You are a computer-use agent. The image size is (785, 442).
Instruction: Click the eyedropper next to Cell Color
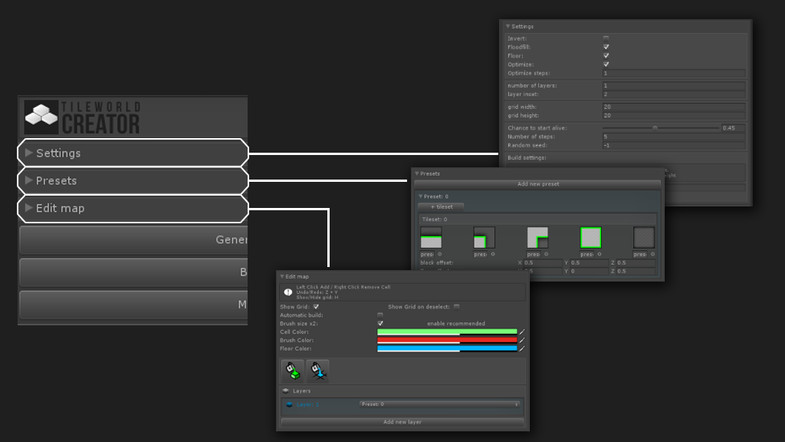click(522, 331)
